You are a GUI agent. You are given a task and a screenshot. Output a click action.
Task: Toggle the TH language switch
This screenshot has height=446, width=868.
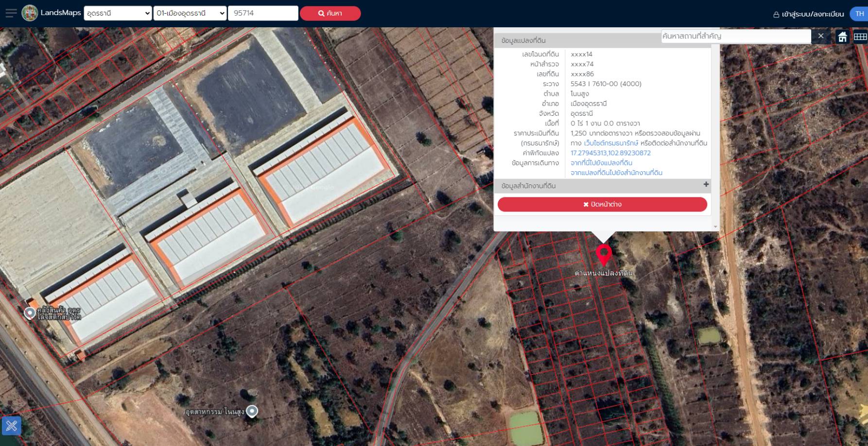(x=859, y=14)
